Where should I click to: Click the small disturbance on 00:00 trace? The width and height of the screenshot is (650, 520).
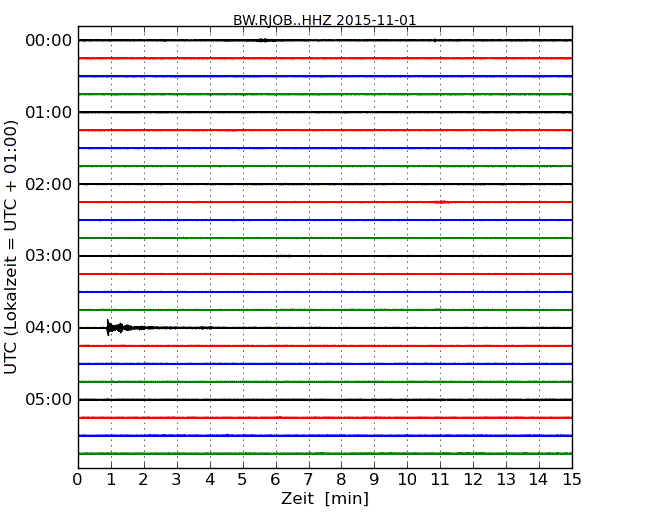263,40
